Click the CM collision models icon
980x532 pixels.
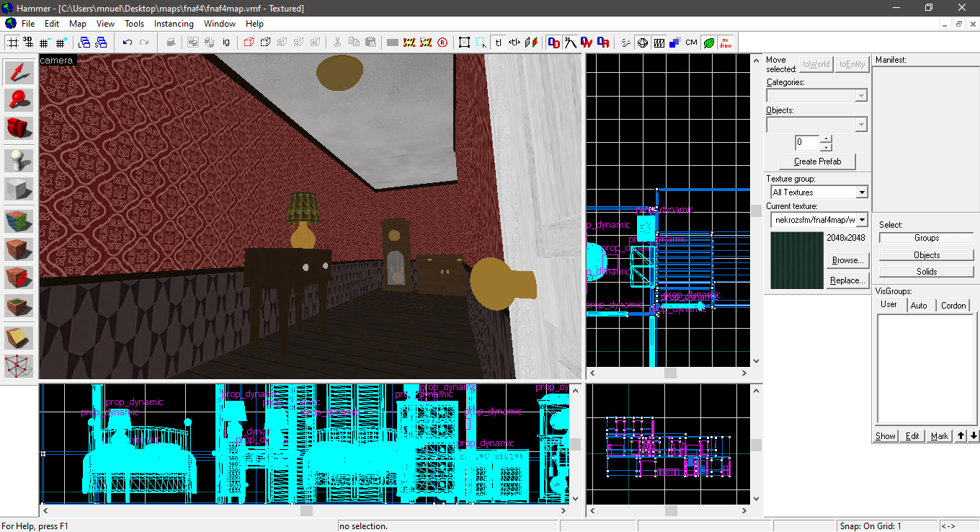[x=691, y=43]
